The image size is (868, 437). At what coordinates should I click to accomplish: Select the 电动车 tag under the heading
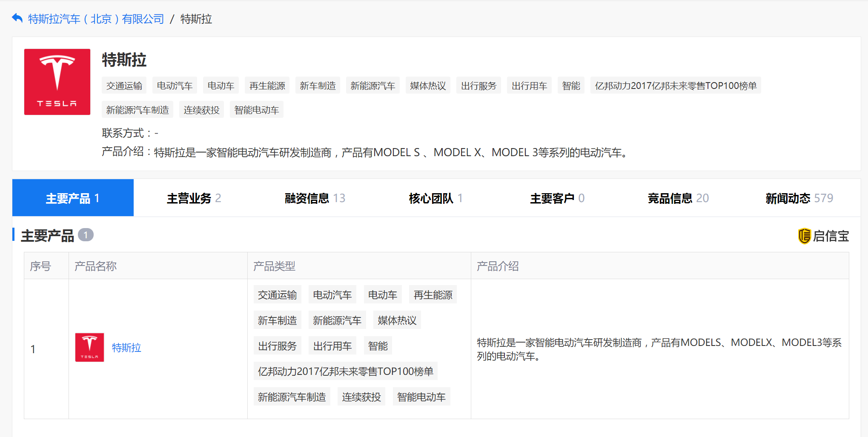tap(221, 86)
